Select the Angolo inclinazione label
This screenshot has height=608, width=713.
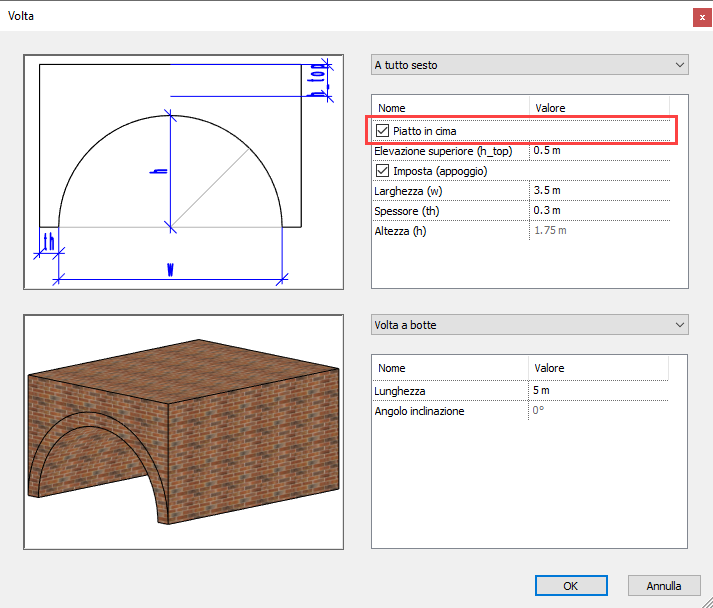[x=419, y=412]
